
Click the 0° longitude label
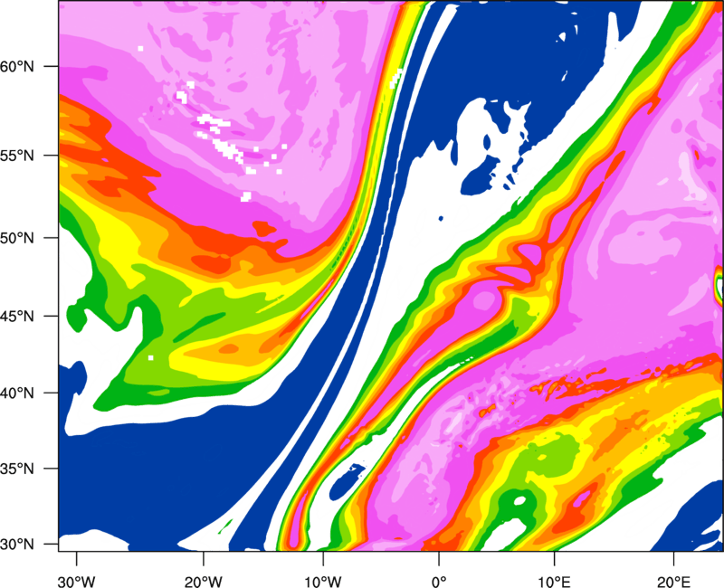click(x=439, y=582)
